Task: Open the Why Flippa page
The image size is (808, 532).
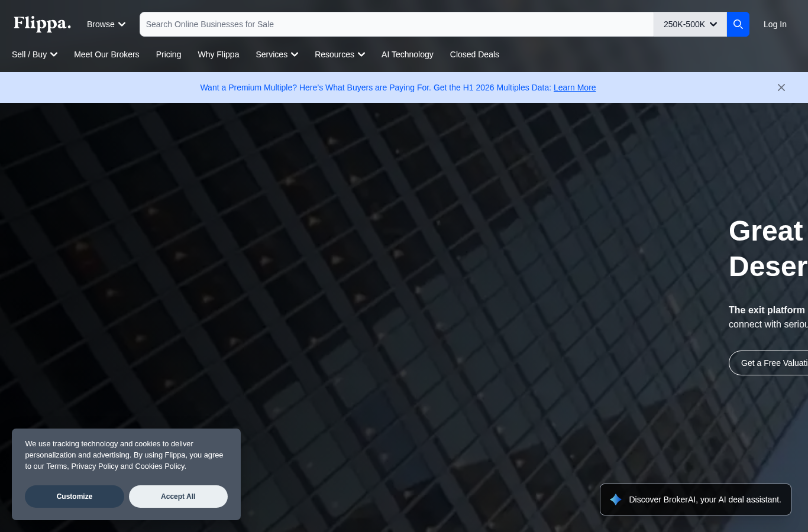Action: pos(218,54)
